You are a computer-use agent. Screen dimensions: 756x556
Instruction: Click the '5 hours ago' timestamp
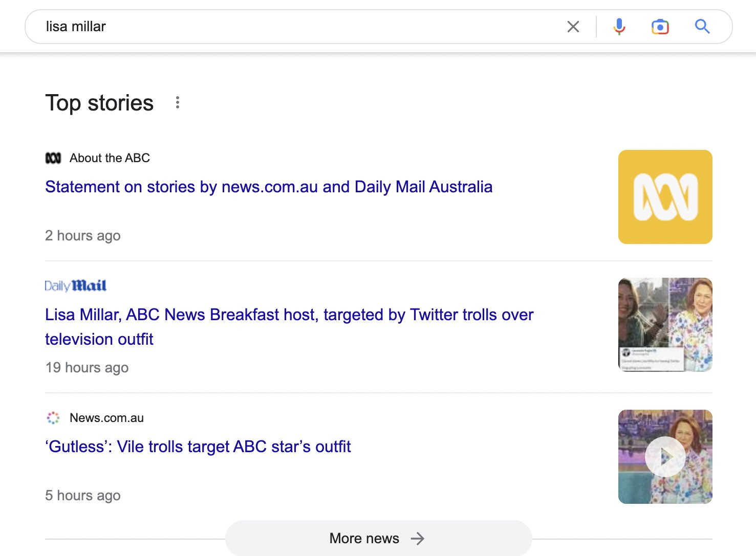pyautogui.click(x=83, y=496)
